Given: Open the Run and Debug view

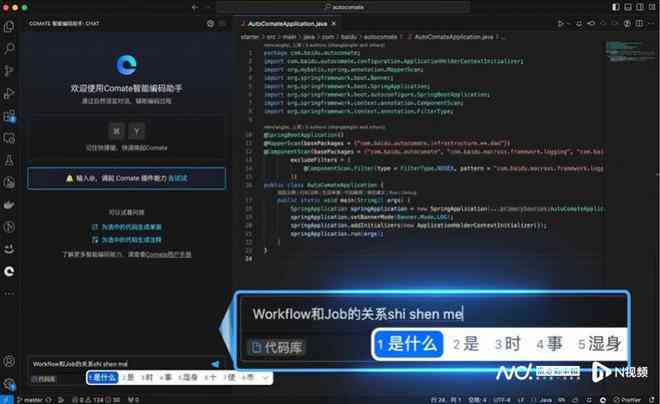Looking at the screenshot, I should point(9,93).
